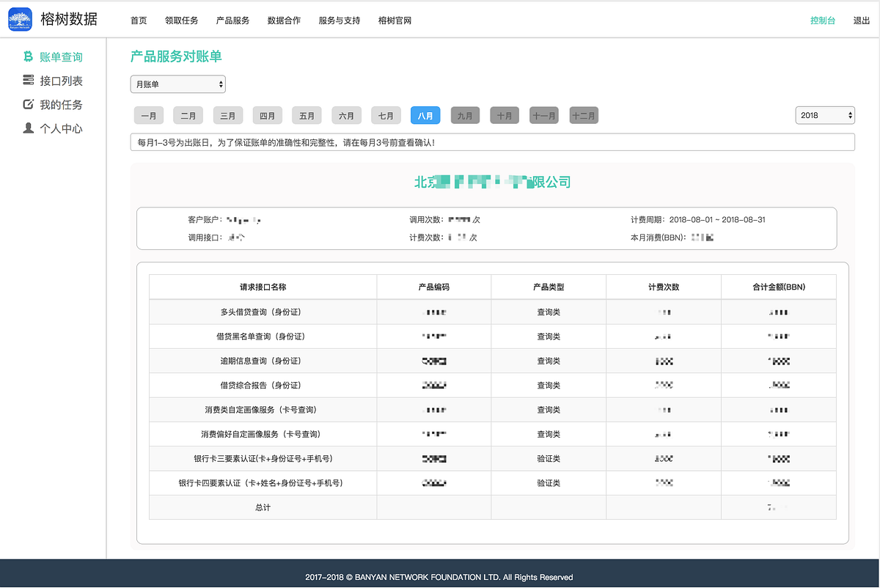The image size is (880, 588).
Task: Select the 六月 month button
Action: pos(347,115)
